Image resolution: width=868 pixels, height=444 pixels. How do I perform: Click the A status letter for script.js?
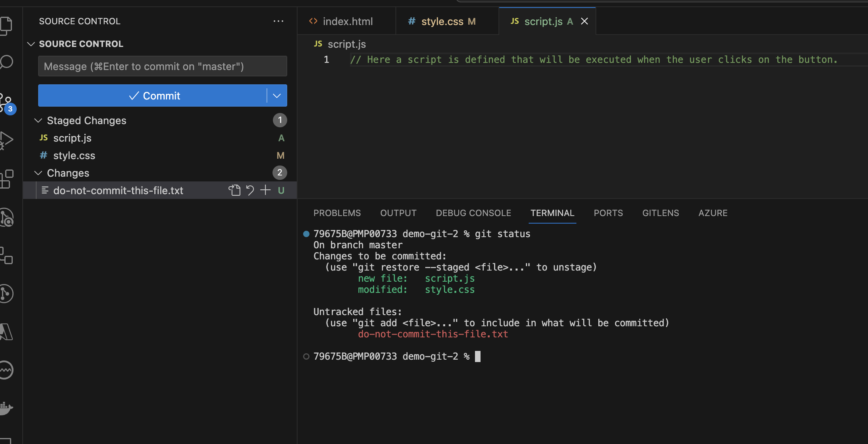click(281, 138)
